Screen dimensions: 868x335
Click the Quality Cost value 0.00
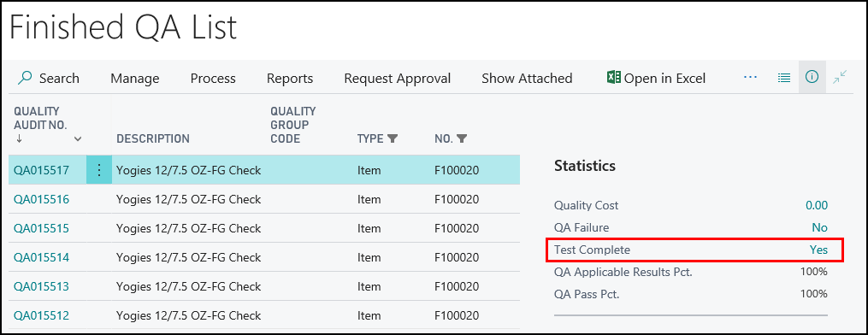pos(817,206)
